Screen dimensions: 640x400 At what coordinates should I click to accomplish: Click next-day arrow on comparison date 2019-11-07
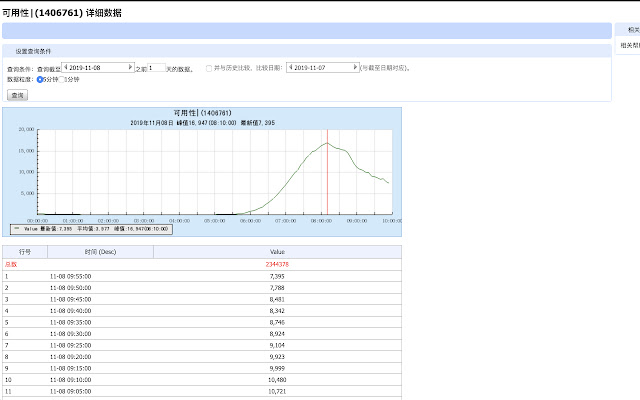(355, 67)
